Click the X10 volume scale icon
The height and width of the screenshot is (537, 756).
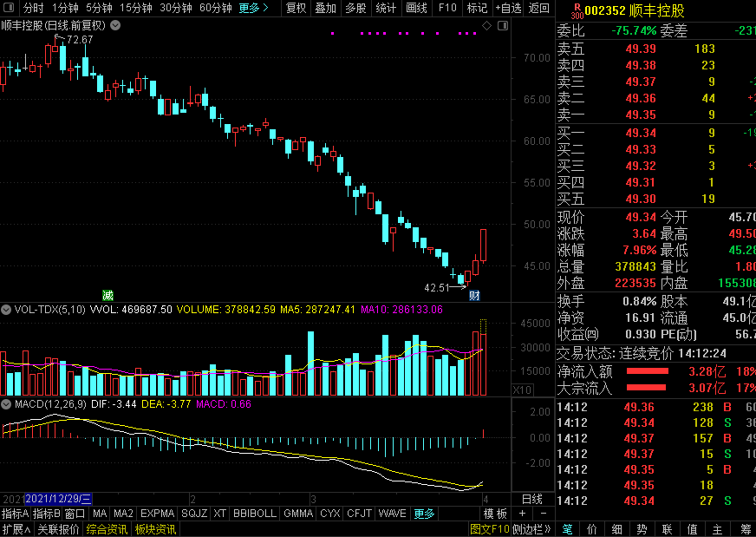[522, 390]
